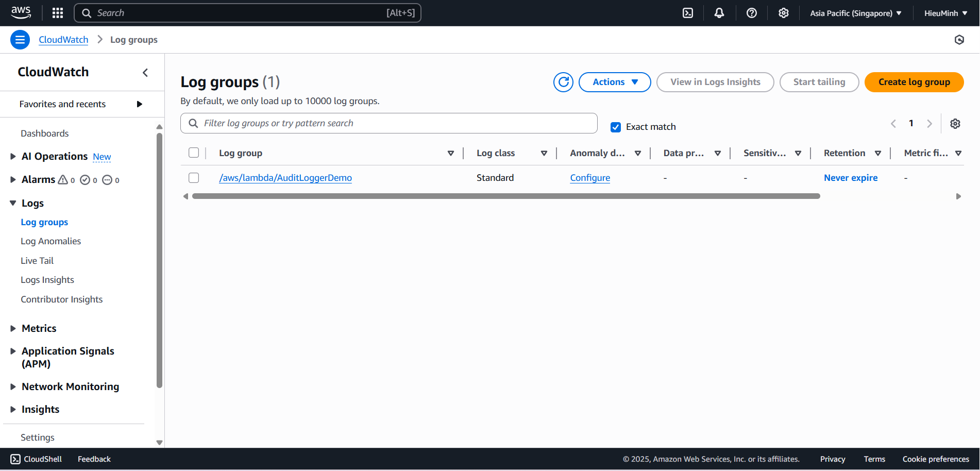Click the sidebar vertical scrollbar thumb
This screenshot has width=980, height=471.
click(159, 261)
